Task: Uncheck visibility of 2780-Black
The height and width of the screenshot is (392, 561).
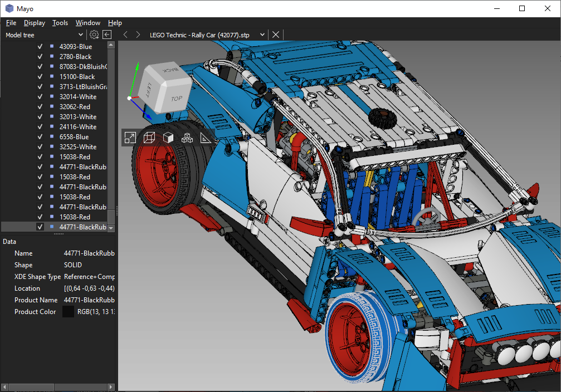Action: [x=40, y=56]
